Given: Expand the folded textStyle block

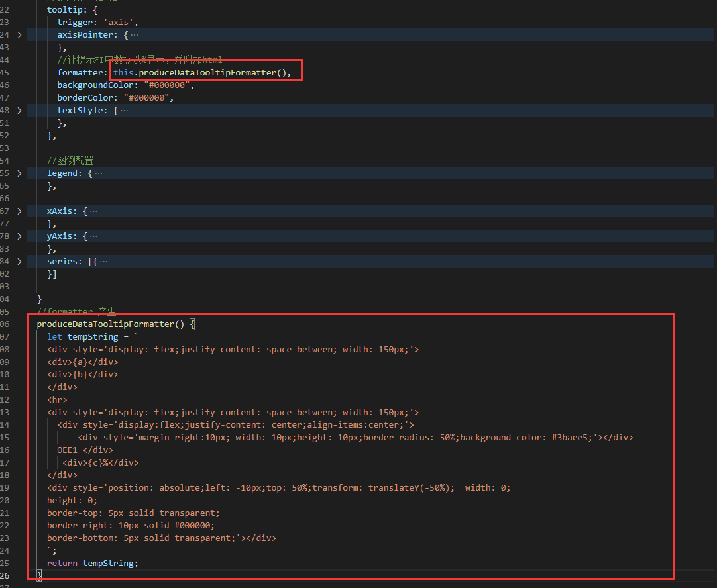Looking at the screenshot, I should [x=19, y=110].
